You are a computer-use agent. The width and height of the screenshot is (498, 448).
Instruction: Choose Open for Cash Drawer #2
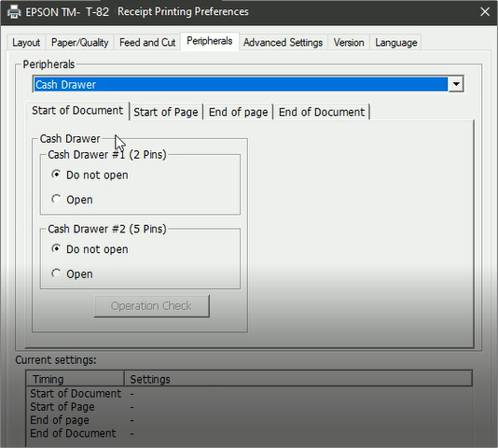click(x=73, y=273)
